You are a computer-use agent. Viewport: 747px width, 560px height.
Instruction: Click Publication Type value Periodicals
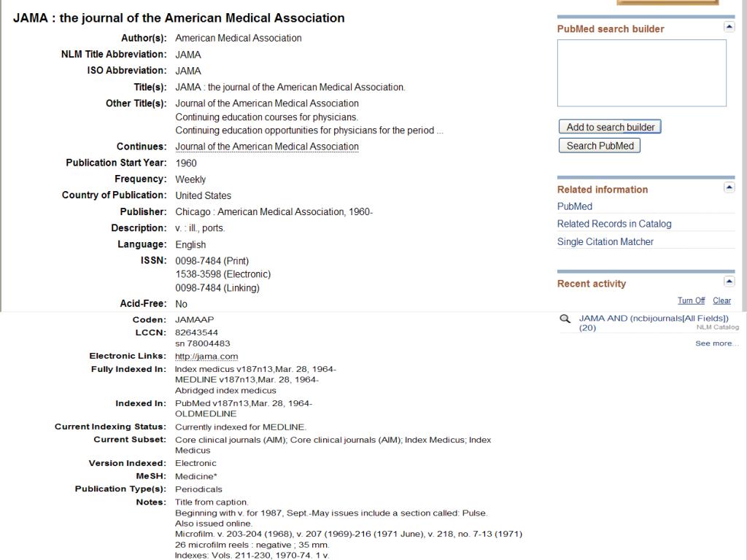point(198,489)
